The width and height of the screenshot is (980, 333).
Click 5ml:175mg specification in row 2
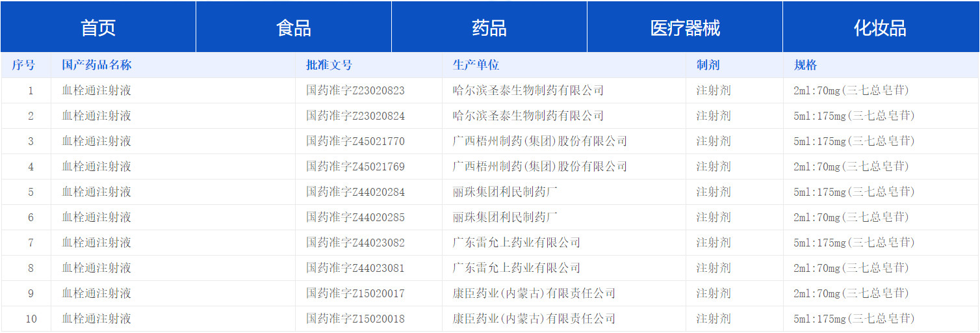[854, 116]
